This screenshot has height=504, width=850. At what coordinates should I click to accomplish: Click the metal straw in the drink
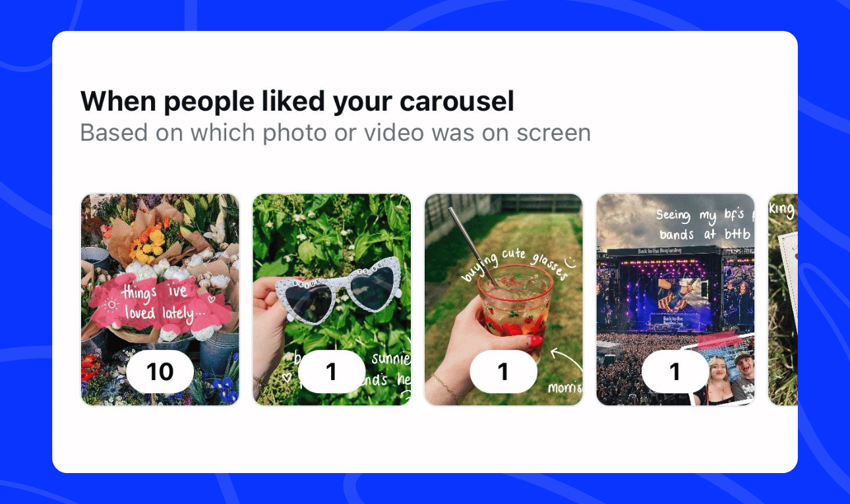473,248
